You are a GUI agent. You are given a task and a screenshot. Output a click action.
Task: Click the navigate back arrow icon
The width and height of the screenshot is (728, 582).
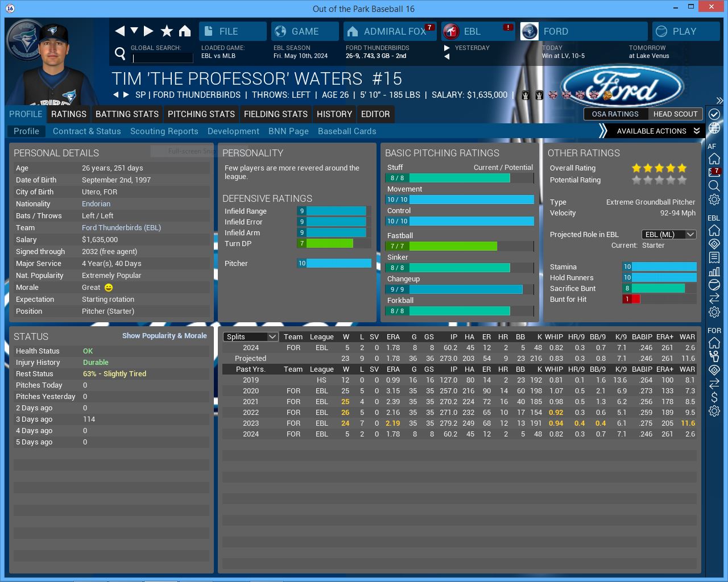pos(119,31)
